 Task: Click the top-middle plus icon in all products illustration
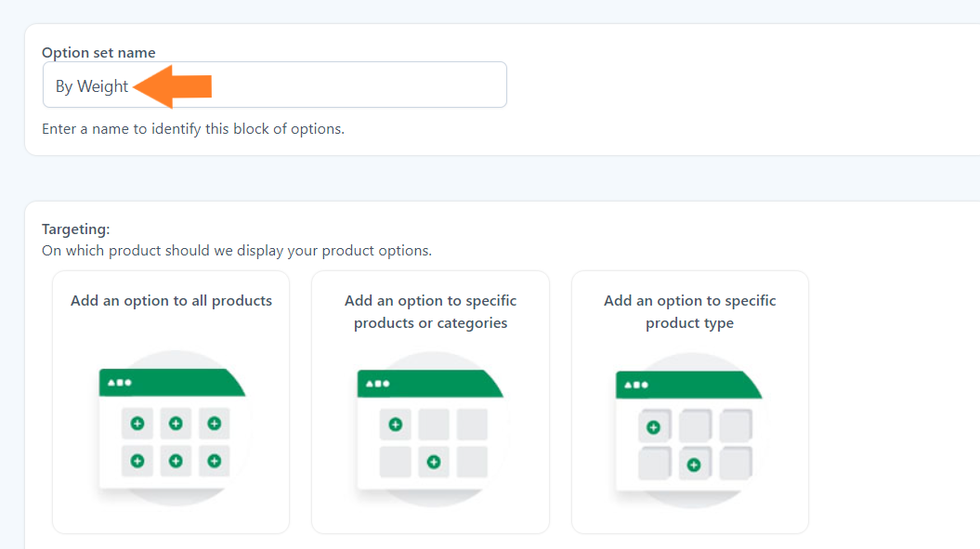click(x=176, y=424)
